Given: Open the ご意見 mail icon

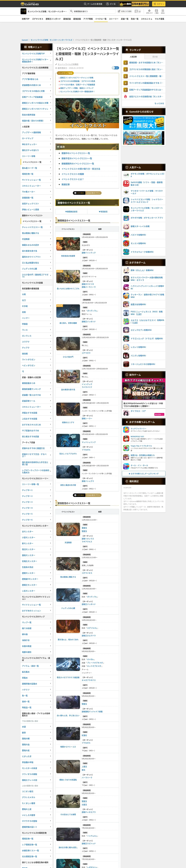Looking at the screenshot, I should pos(156,11).
